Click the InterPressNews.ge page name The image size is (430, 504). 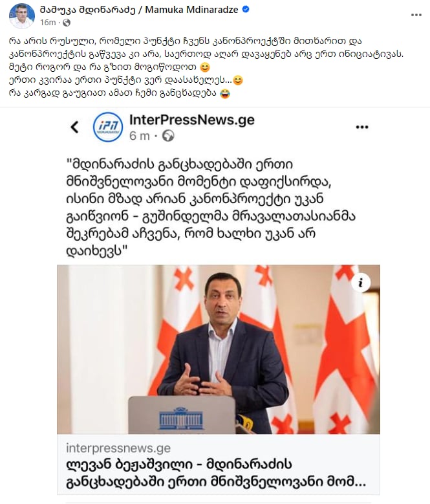191,120
